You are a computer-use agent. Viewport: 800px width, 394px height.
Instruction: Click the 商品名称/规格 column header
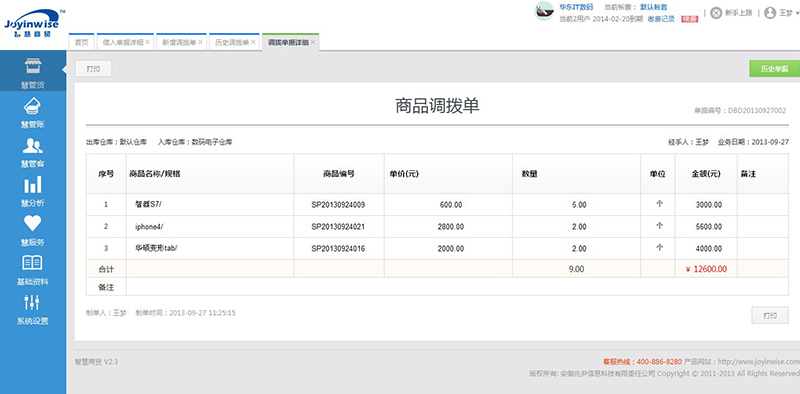(210, 174)
